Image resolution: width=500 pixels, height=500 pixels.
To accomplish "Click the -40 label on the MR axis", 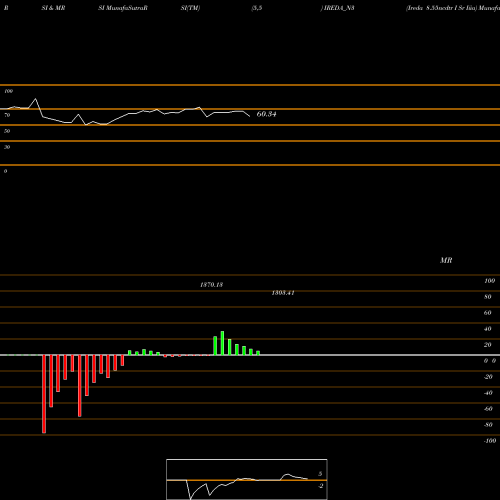I will [488, 393].
